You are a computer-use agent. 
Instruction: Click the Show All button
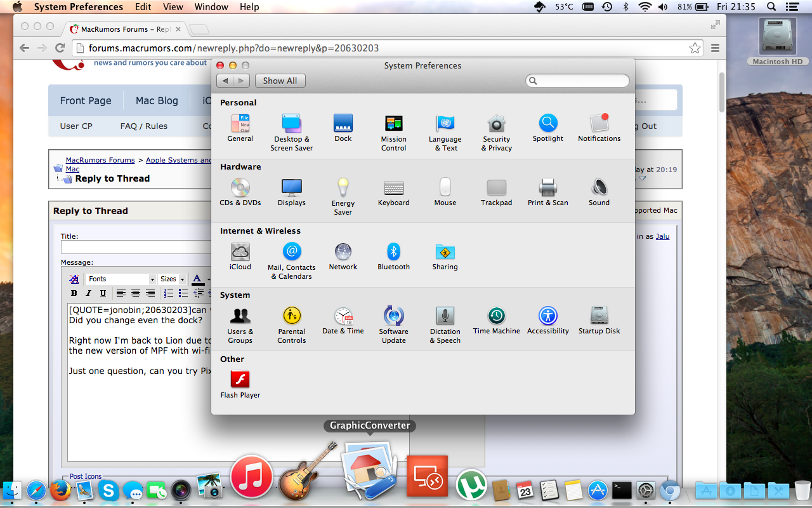point(280,81)
